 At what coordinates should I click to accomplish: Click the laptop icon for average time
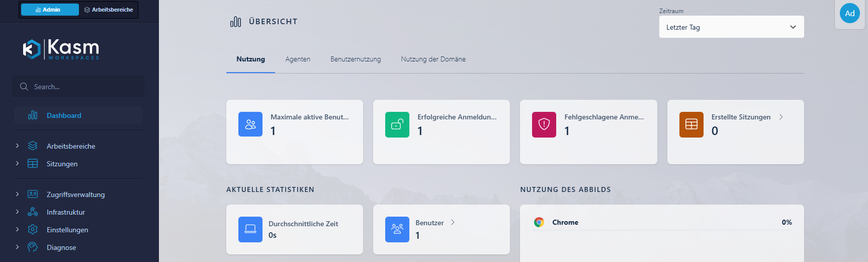250,229
